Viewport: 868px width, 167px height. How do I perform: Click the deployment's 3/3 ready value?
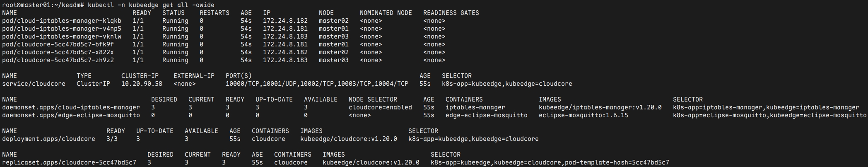[x=112, y=139]
